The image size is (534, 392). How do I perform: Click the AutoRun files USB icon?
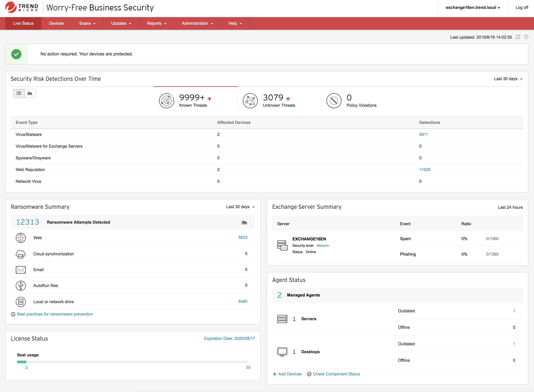click(x=21, y=286)
